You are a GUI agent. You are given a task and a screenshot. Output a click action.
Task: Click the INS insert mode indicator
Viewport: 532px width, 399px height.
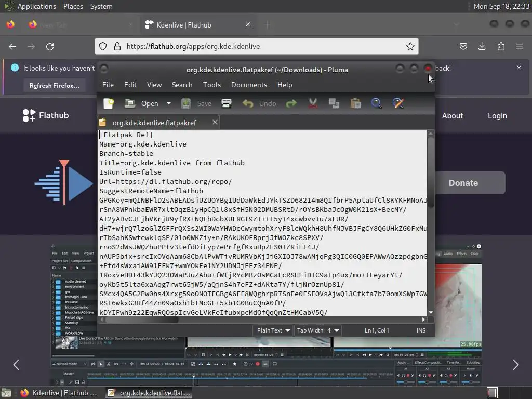tap(421, 330)
